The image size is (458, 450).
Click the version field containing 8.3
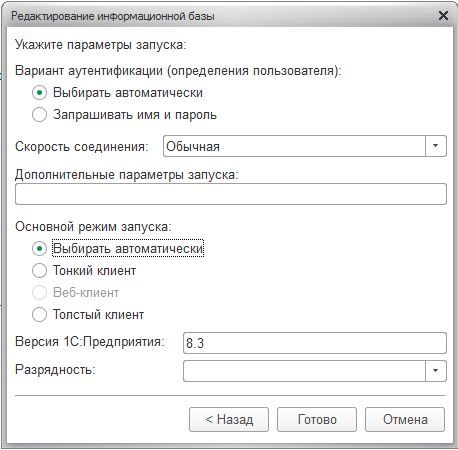[315, 343]
